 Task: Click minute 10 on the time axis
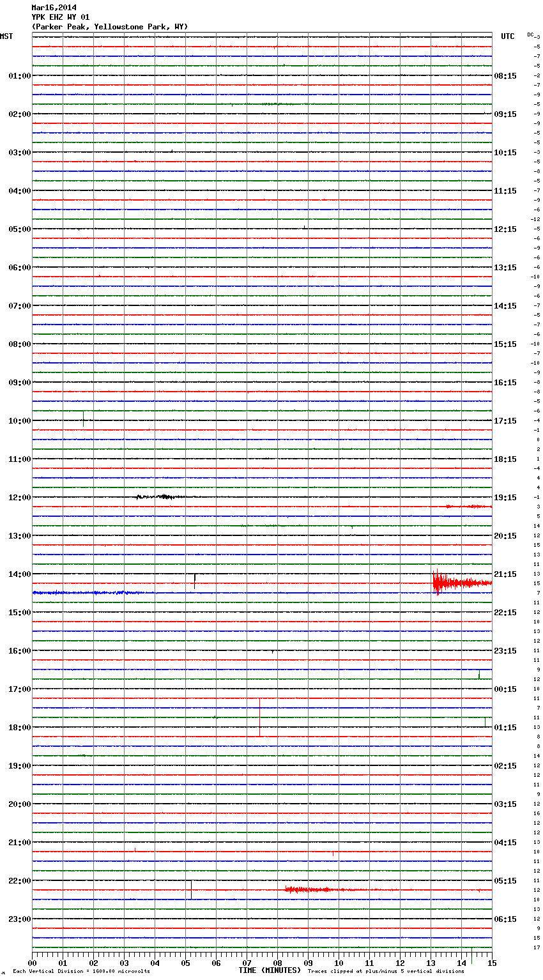339,963
